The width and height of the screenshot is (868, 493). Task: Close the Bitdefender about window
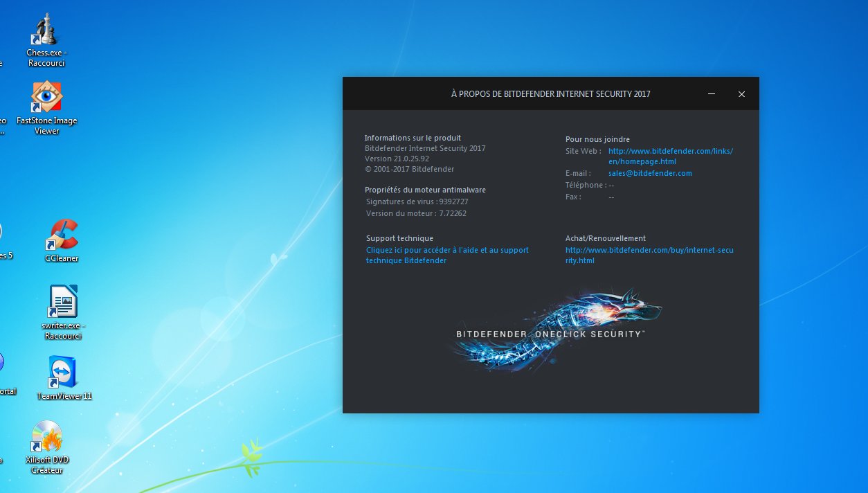pyautogui.click(x=741, y=94)
